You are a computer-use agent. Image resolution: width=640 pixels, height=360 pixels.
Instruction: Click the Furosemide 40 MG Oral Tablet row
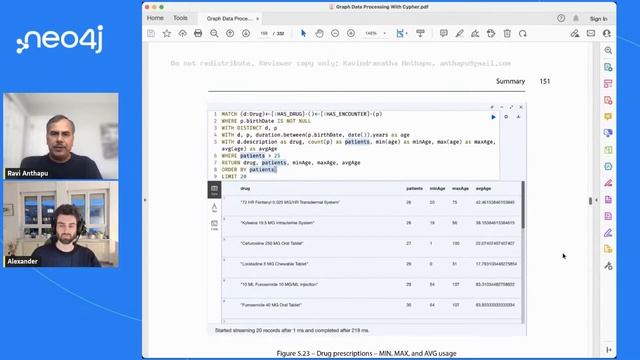coord(372,305)
